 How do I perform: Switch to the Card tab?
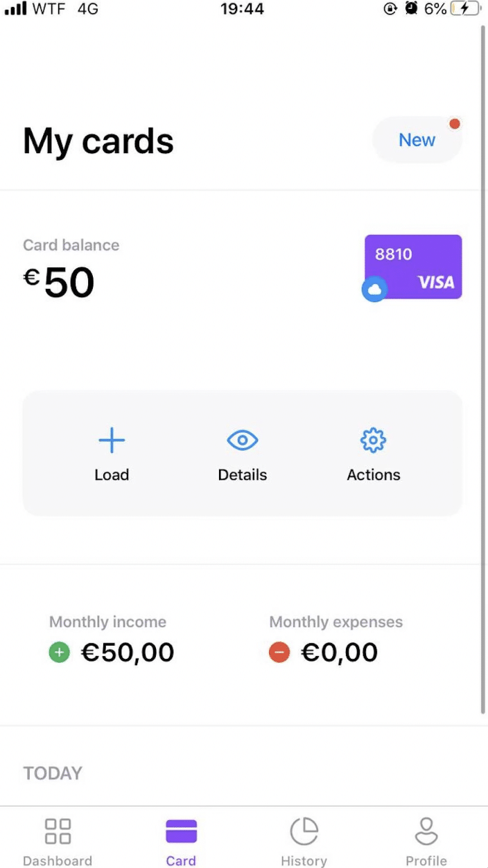[x=181, y=841]
